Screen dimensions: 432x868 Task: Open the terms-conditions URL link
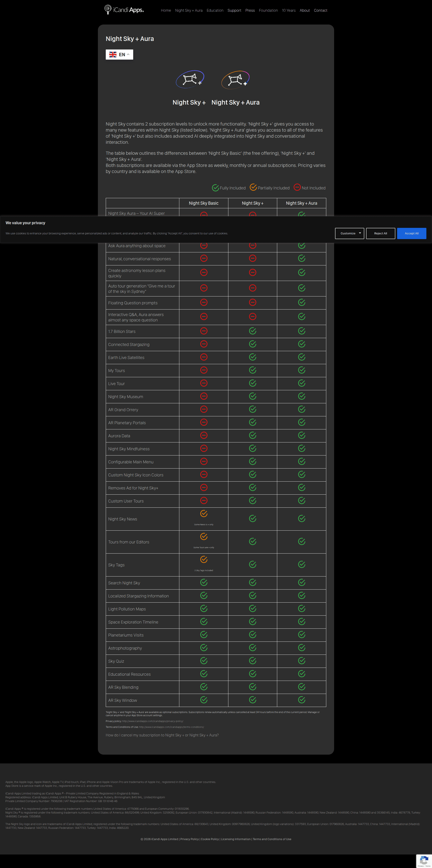click(171, 727)
